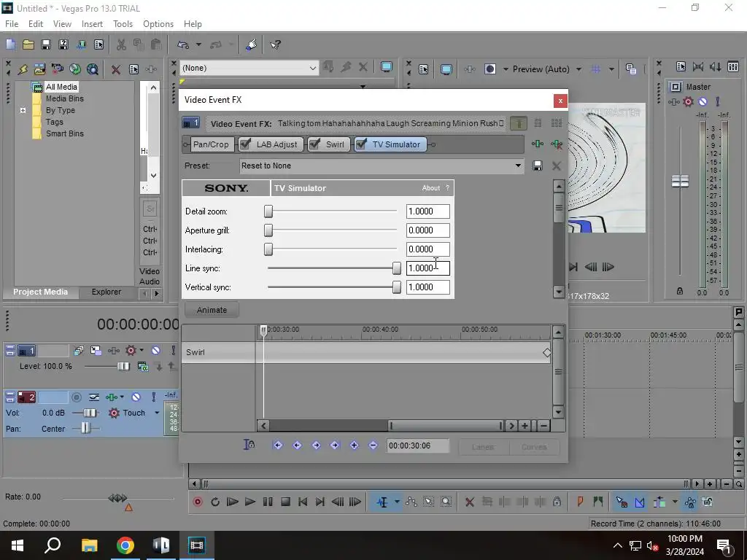Open Google Chrome from the taskbar
The height and width of the screenshot is (560, 747).
coord(125,545)
